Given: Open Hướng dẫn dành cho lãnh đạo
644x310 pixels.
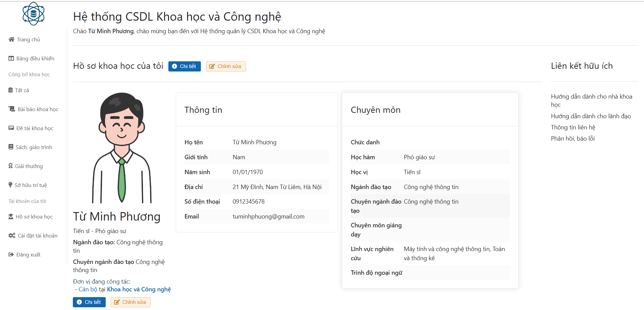Looking at the screenshot, I should 591,116.
